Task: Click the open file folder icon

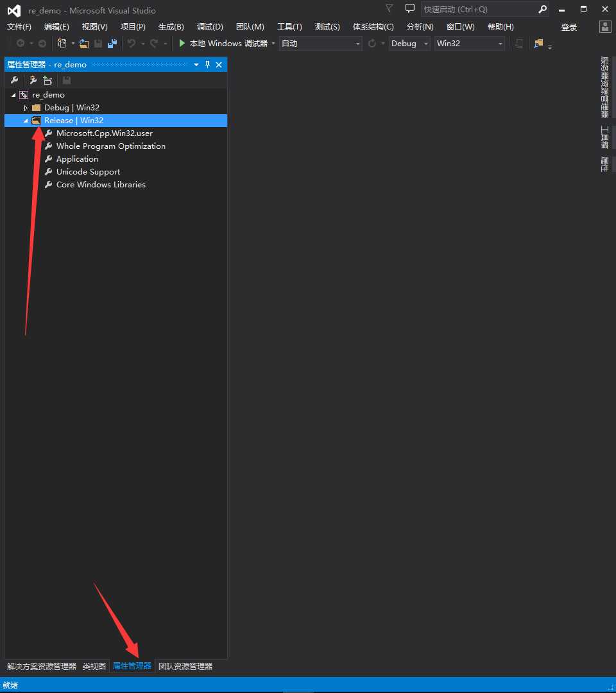Action: click(84, 44)
